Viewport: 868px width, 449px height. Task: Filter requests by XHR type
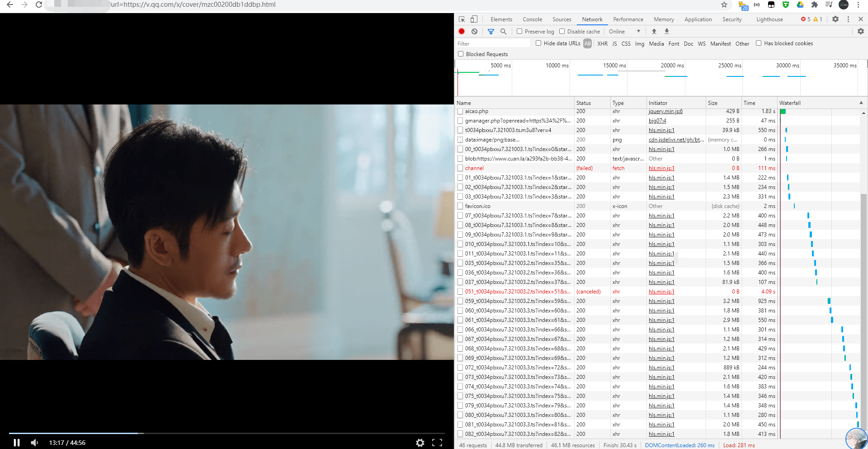click(x=602, y=43)
